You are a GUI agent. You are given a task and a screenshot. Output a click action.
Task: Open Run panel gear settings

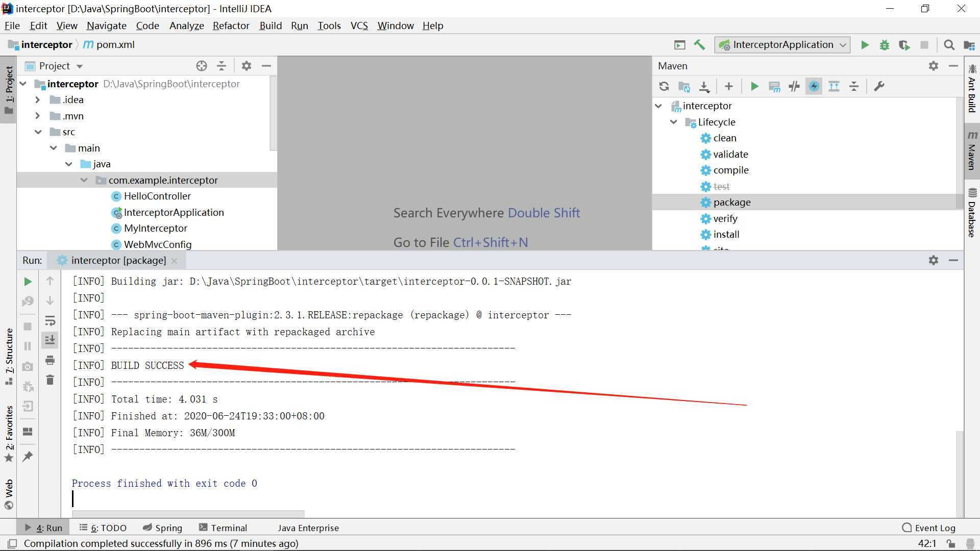coord(934,260)
